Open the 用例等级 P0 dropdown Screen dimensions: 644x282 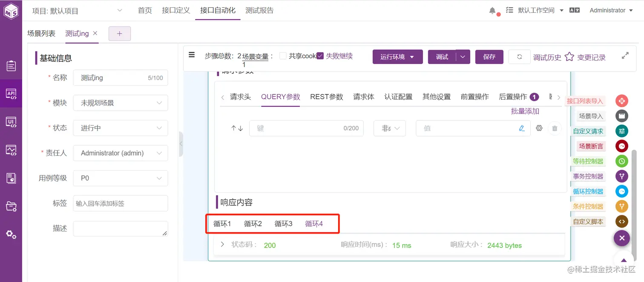pos(121,178)
